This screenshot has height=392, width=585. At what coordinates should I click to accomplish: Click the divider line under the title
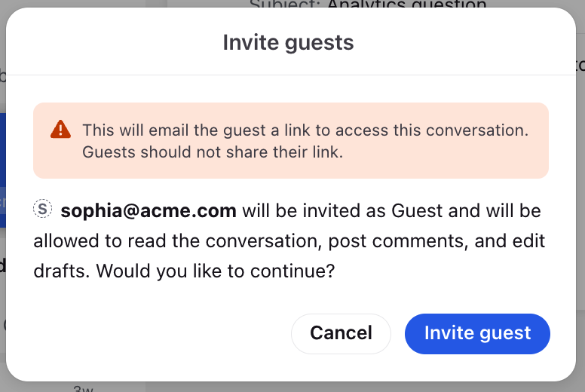pos(291,75)
